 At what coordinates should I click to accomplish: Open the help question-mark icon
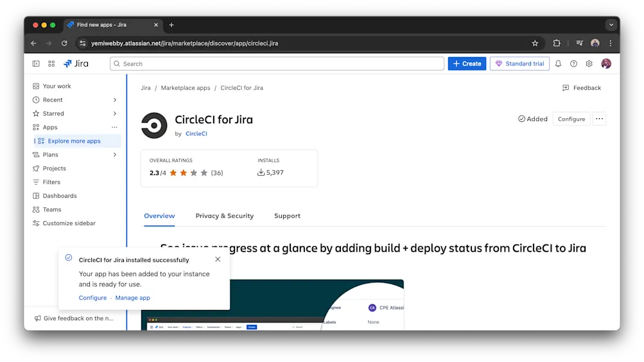coord(573,64)
